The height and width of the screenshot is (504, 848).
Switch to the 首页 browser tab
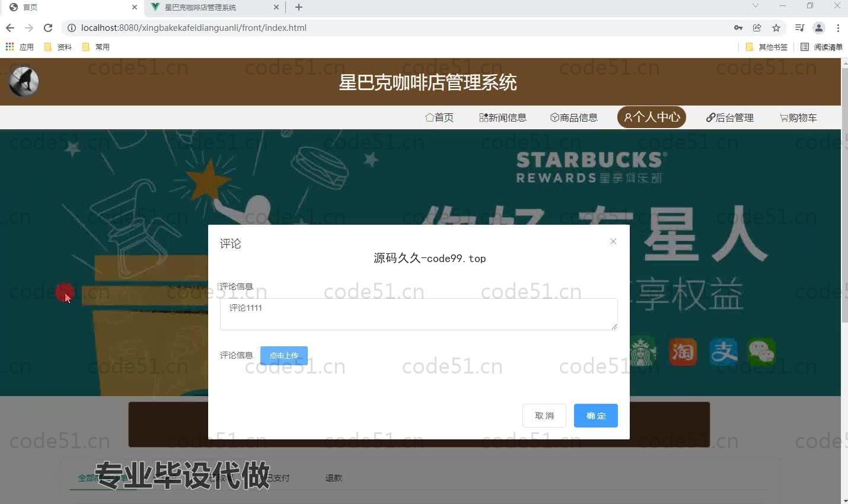click(x=71, y=7)
